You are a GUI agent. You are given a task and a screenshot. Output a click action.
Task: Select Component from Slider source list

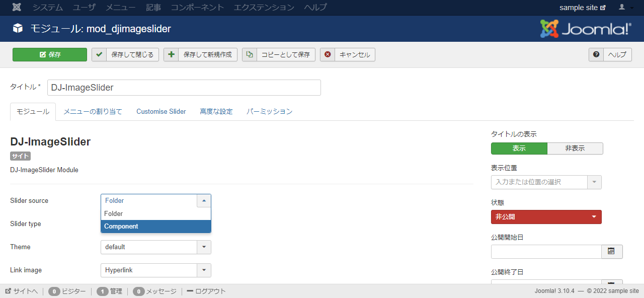[x=155, y=227]
